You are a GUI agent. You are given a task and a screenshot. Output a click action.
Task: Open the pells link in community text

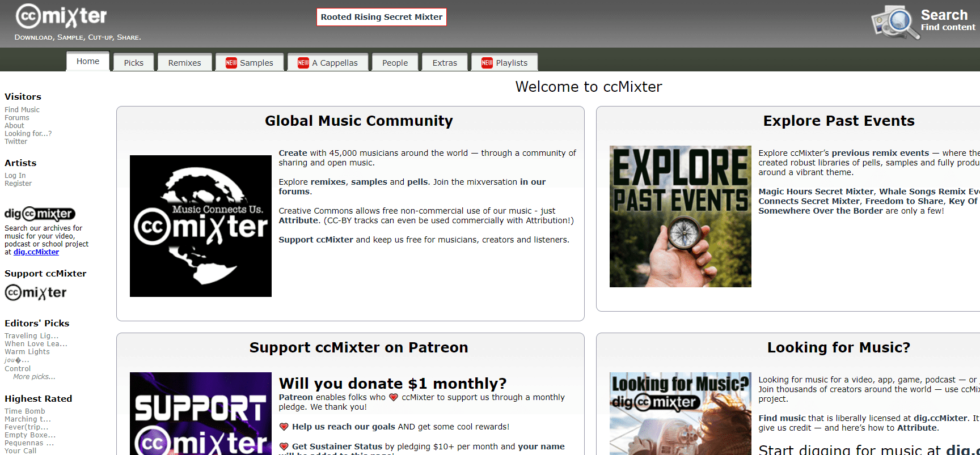pyautogui.click(x=417, y=182)
